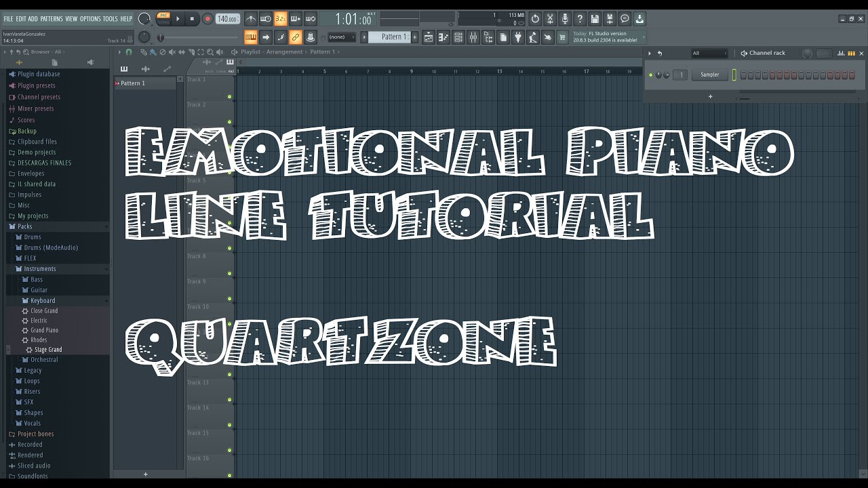Open the project info speech bubble icon

click(625, 19)
